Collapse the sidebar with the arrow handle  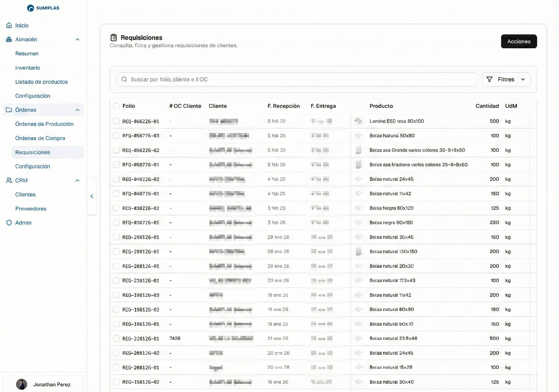92,196
